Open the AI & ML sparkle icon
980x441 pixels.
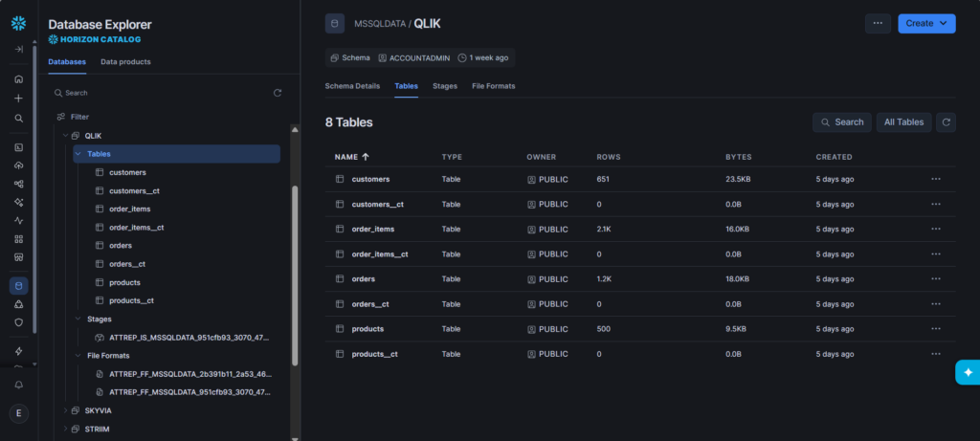point(19,203)
